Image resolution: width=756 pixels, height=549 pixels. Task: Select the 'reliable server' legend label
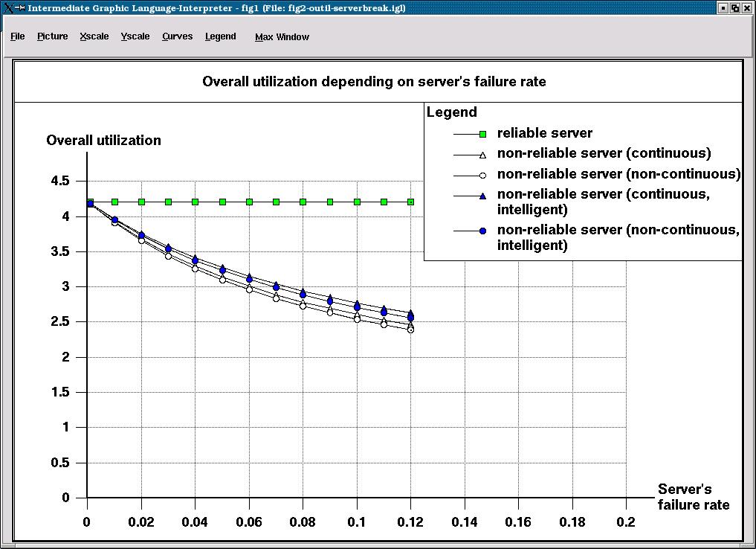(x=545, y=132)
